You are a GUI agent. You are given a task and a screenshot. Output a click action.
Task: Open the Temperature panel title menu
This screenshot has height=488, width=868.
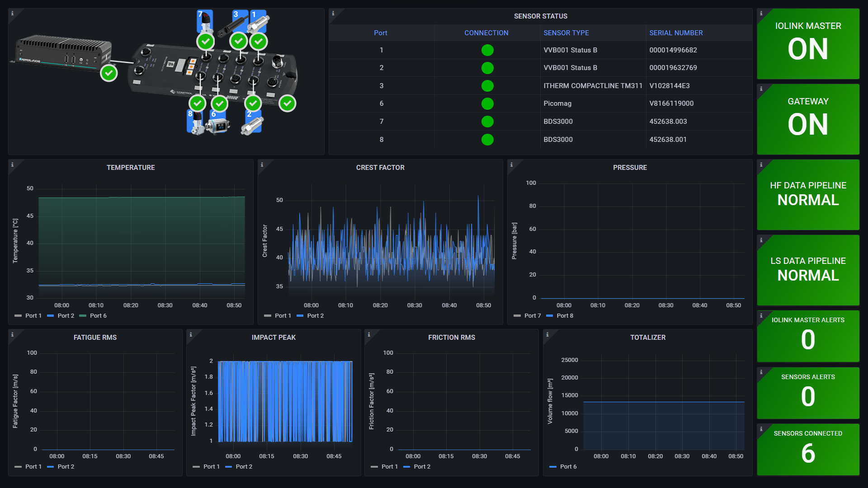click(x=131, y=167)
